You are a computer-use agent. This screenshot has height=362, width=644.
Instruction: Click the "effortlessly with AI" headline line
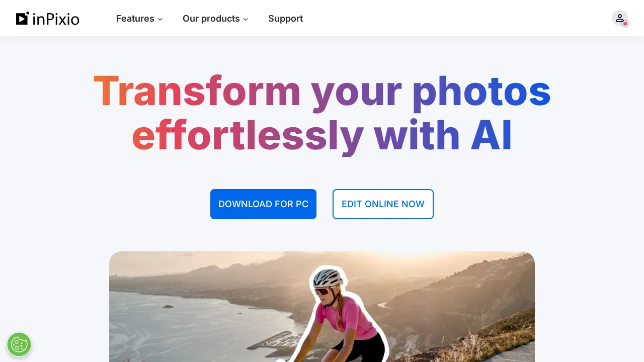[322, 135]
